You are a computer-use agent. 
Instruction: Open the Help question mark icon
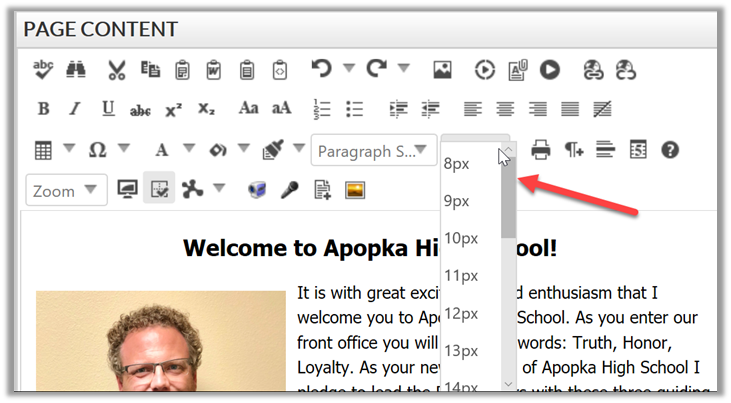point(670,150)
